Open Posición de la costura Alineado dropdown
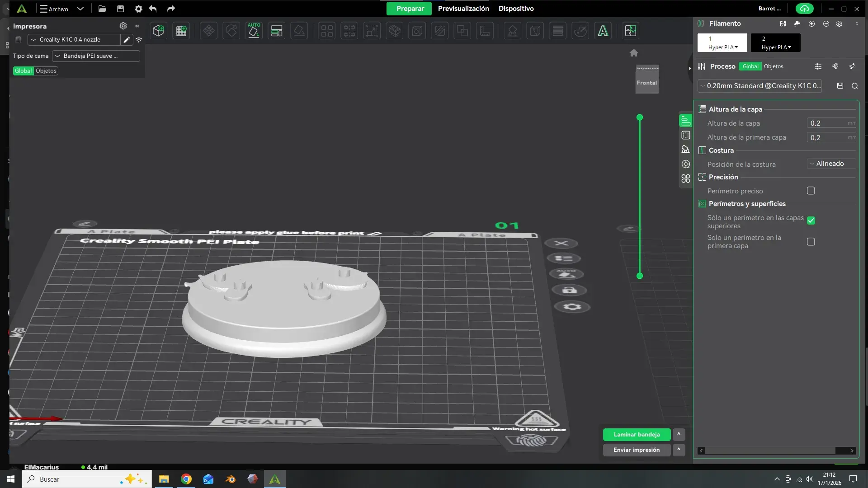This screenshot has width=868, height=488. tap(830, 164)
